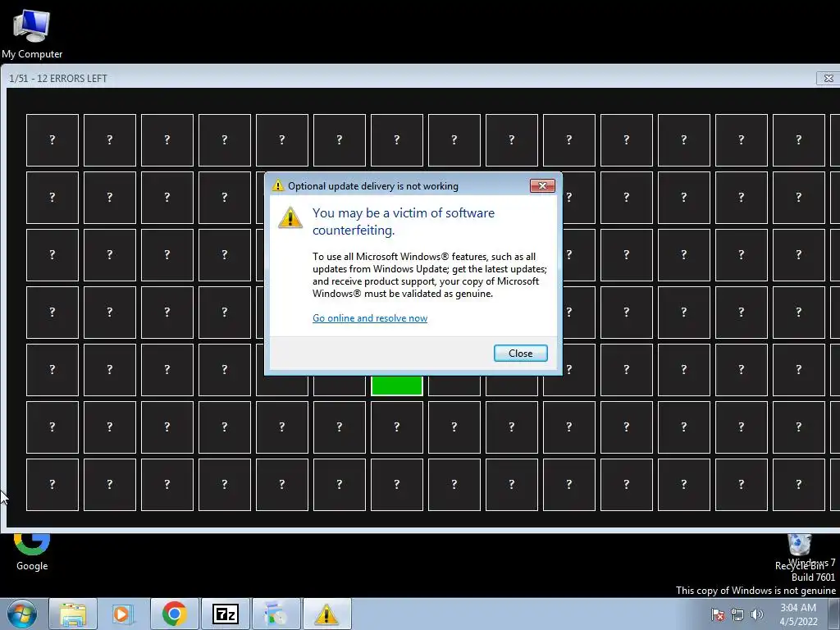The height and width of the screenshot is (630, 840).
Task: Click the Show Desktop strip beside the clock
Action: click(x=834, y=614)
